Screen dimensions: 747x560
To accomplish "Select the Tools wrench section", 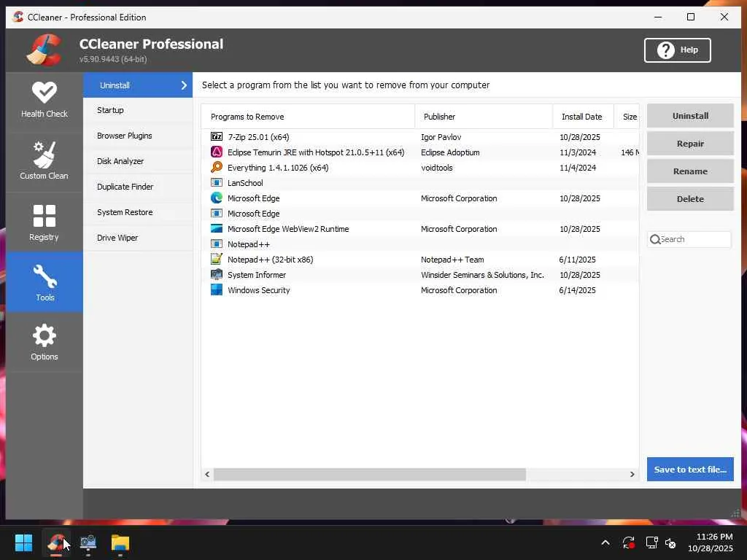I will pyautogui.click(x=44, y=283).
